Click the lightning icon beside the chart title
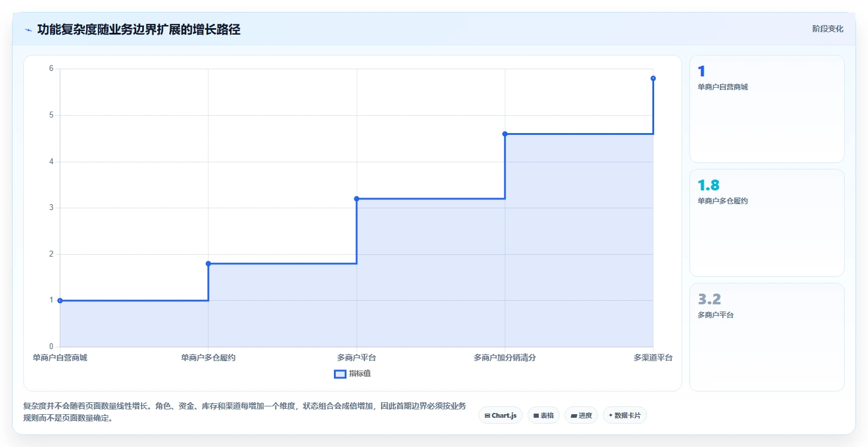868x447 pixels. [28, 30]
